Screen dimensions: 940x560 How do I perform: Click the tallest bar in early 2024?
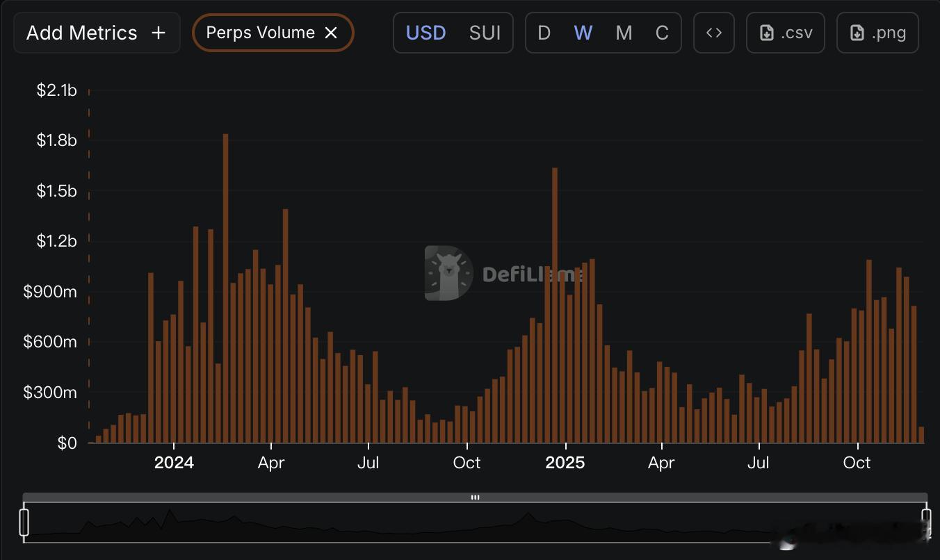225,288
